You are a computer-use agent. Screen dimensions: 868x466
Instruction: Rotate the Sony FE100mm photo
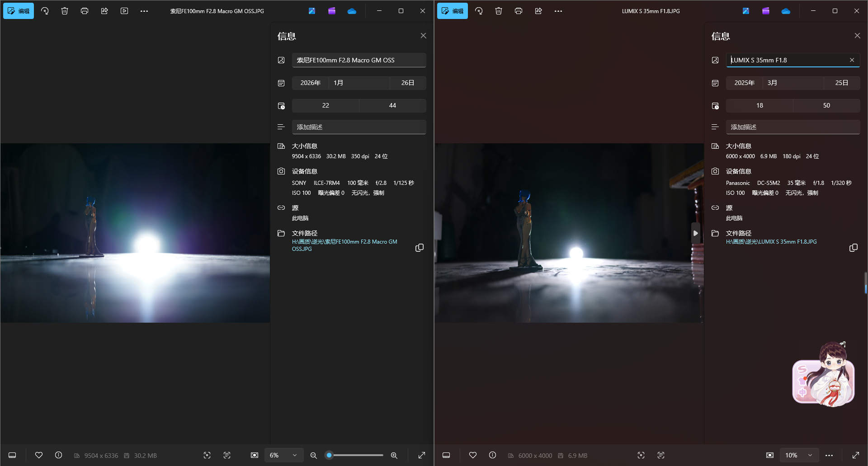[x=45, y=11]
